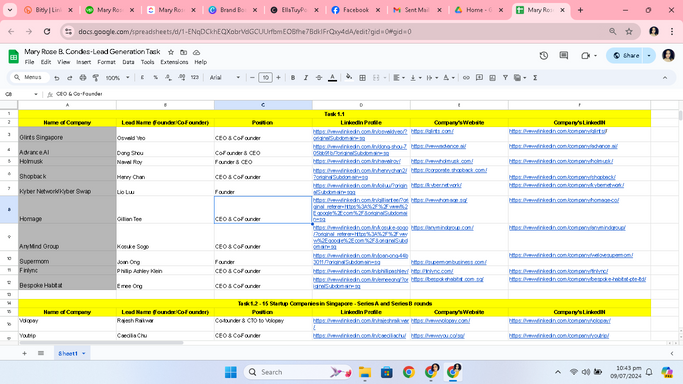The image size is (683, 384).
Task: Activate the paint format tool
Action: point(96,78)
